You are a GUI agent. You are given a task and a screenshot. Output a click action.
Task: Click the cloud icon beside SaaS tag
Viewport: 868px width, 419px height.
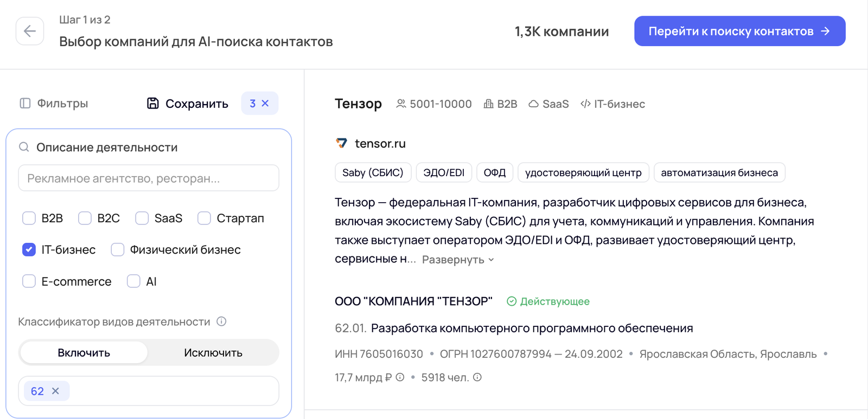(x=534, y=104)
